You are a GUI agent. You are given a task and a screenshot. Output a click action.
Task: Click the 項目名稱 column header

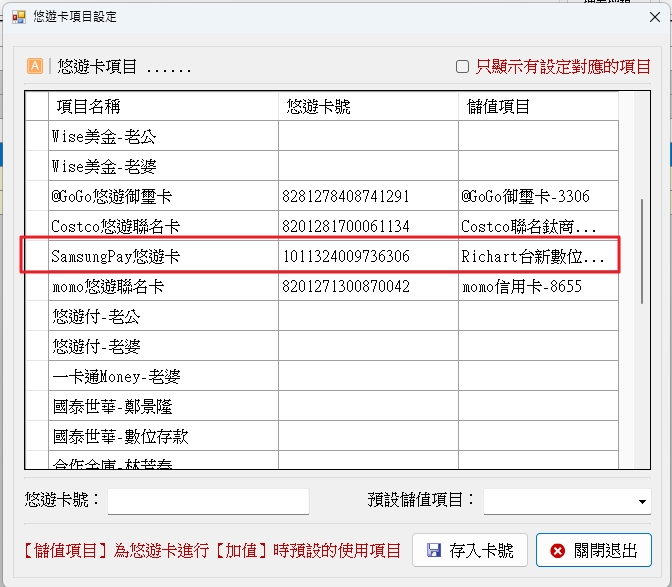point(163,106)
